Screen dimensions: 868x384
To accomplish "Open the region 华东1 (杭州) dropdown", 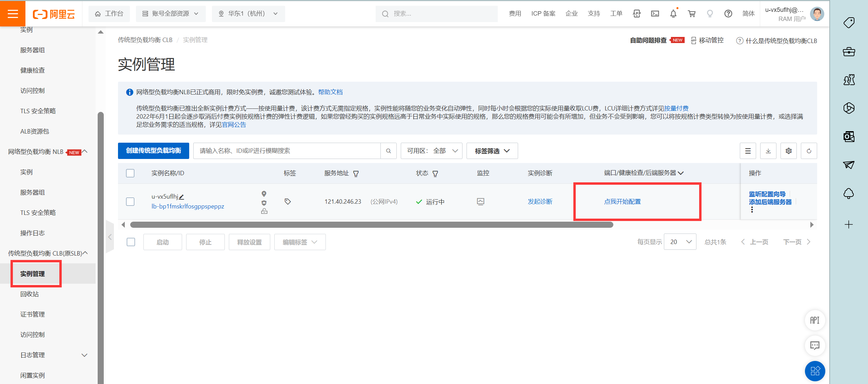I will (x=248, y=14).
